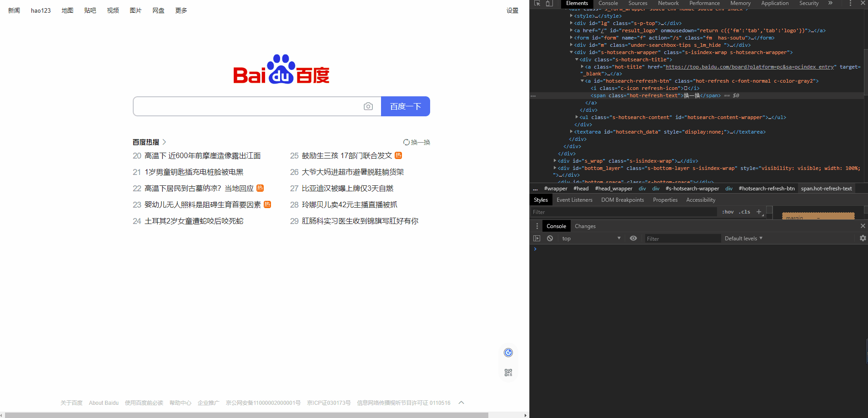Click the inspect element picker icon
868x418 pixels.
click(x=537, y=3)
